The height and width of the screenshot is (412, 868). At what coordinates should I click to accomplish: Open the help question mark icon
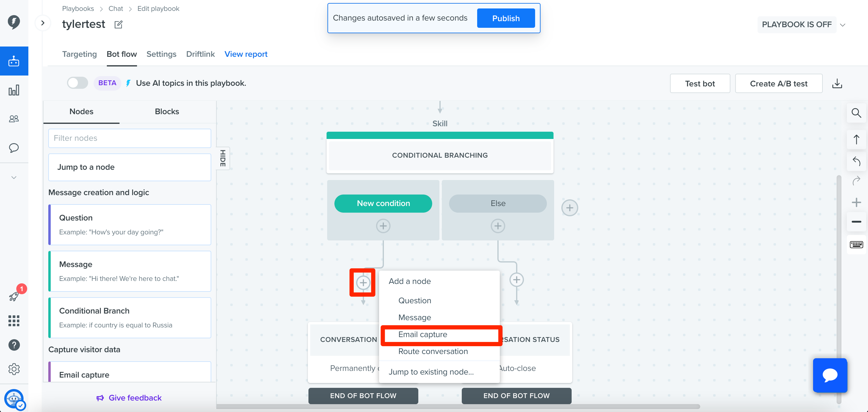click(x=14, y=345)
